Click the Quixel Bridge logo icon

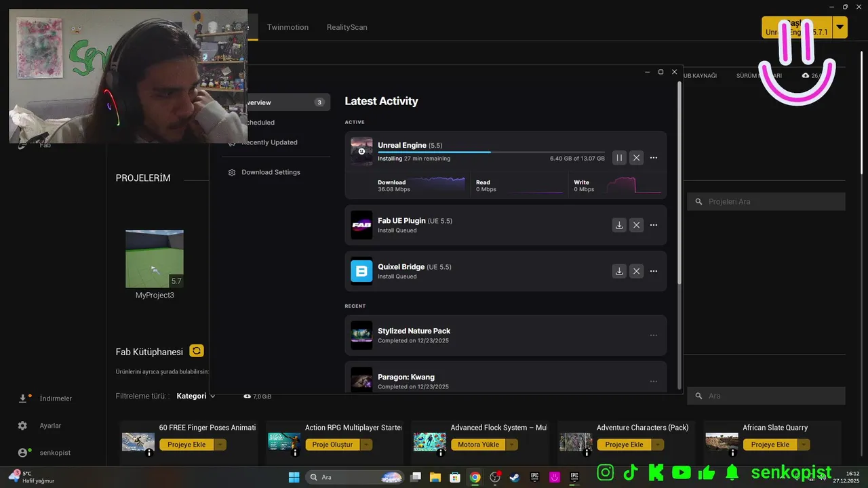[x=361, y=271]
